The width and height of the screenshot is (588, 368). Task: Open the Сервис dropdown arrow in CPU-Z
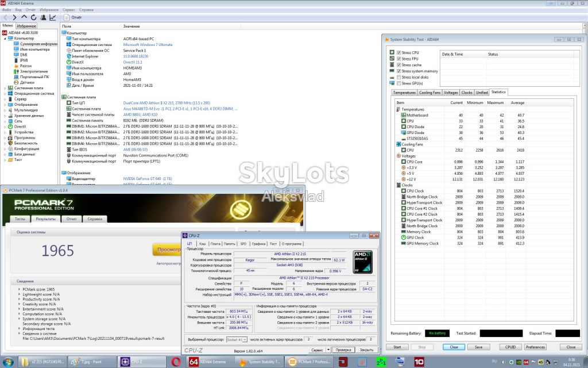[x=328, y=350]
